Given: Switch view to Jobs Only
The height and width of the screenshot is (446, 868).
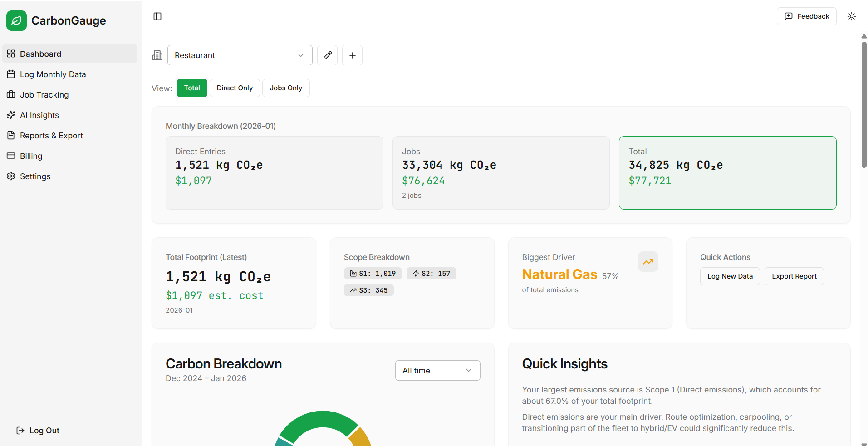Looking at the screenshot, I should (x=286, y=88).
